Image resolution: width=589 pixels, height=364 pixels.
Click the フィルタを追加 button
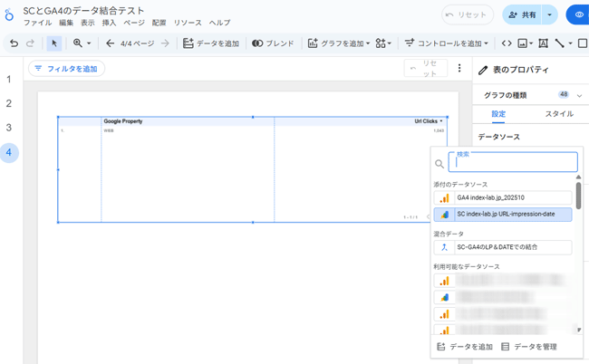[x=66, y=69]
